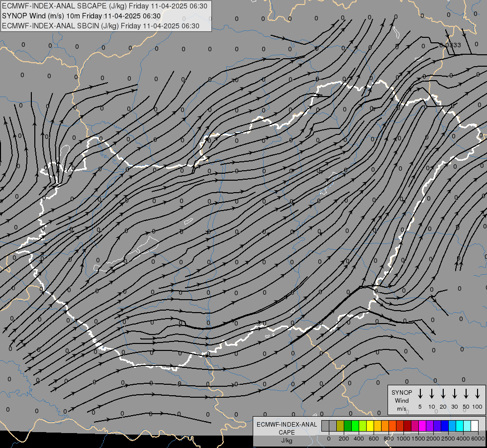
Task: Click the wind arrow above the 20 m/s label
Action: point(443,393)
